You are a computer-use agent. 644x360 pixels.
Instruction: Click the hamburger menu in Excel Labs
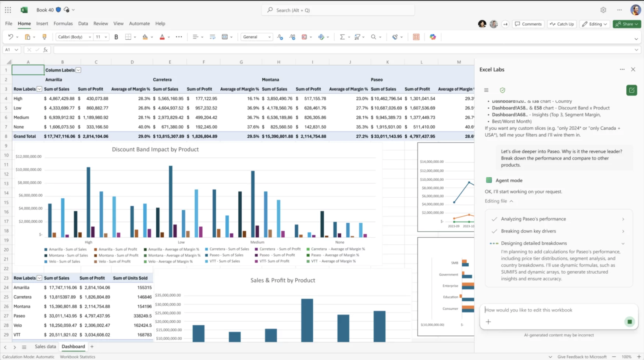pos(486,90)
